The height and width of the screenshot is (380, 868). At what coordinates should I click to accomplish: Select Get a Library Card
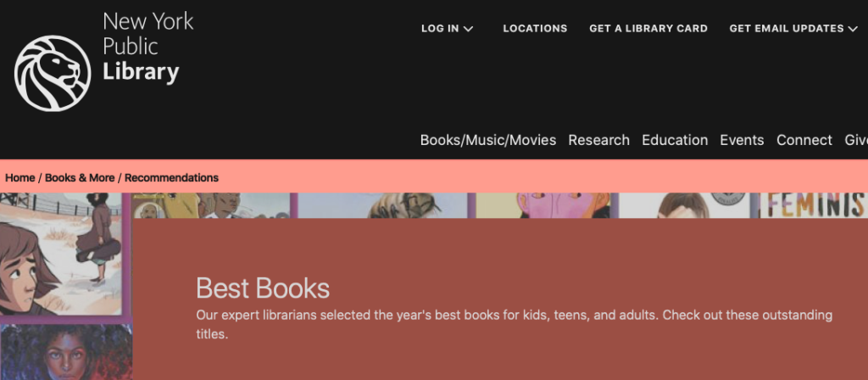point(648,29)
